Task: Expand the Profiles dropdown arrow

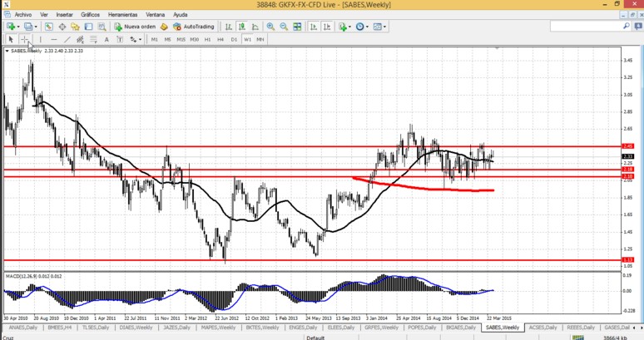Action: point(35,27)
